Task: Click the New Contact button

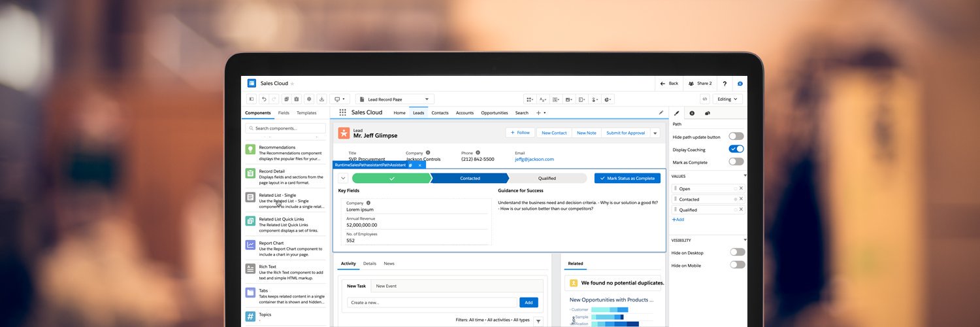Action: click(554, 133)
